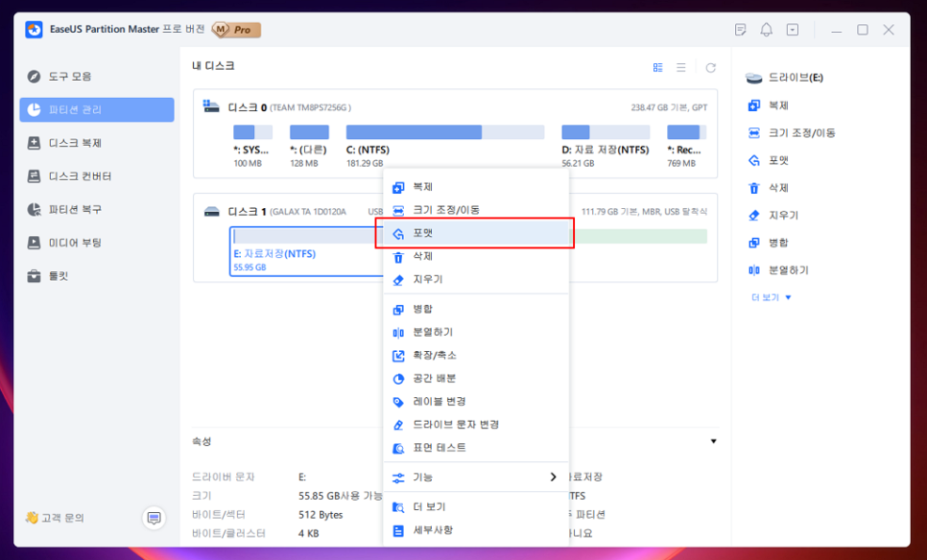This screenshot has width=927, height=560.
Task: Open the title bar dropdown menu icon
Action: 793,30
